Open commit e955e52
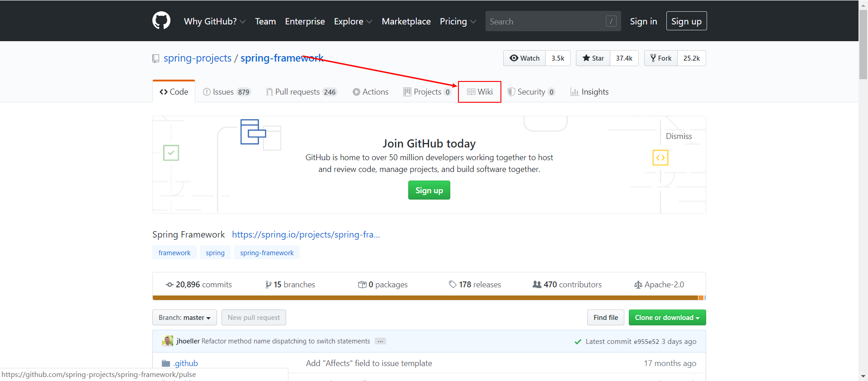 click(x=646, y=342)
